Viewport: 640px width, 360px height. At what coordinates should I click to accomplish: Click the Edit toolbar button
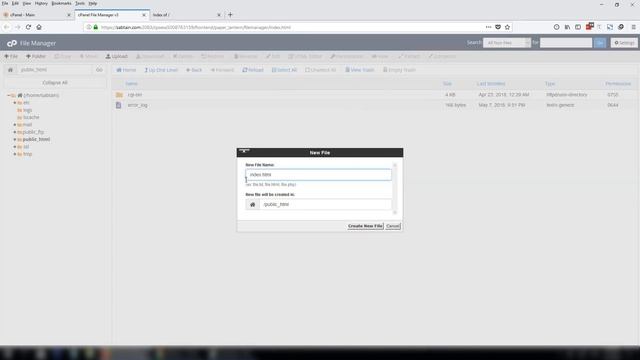tap(273, 56)
